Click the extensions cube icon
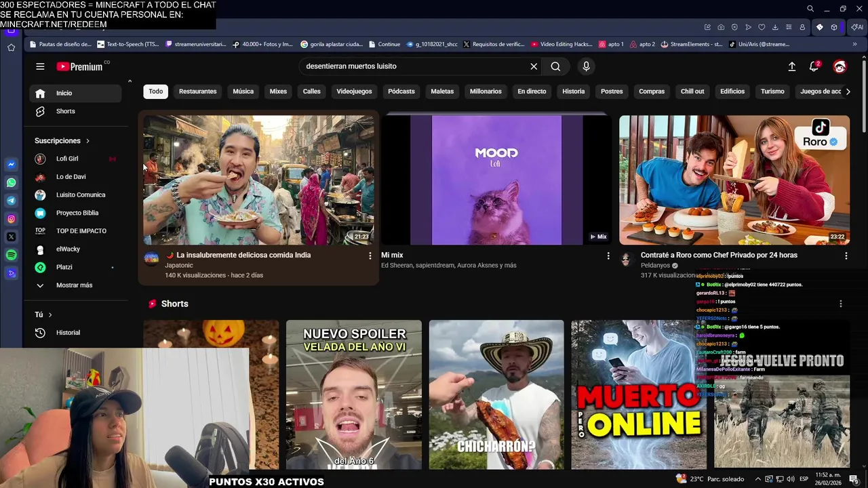This screenshot has width=868, height=488. [834, 27]
